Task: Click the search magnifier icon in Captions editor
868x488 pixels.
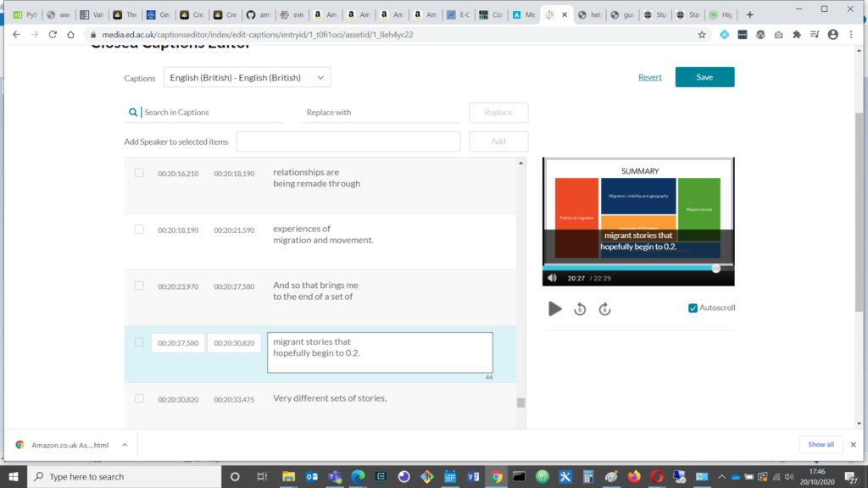Action: click(x=133, y=112)
